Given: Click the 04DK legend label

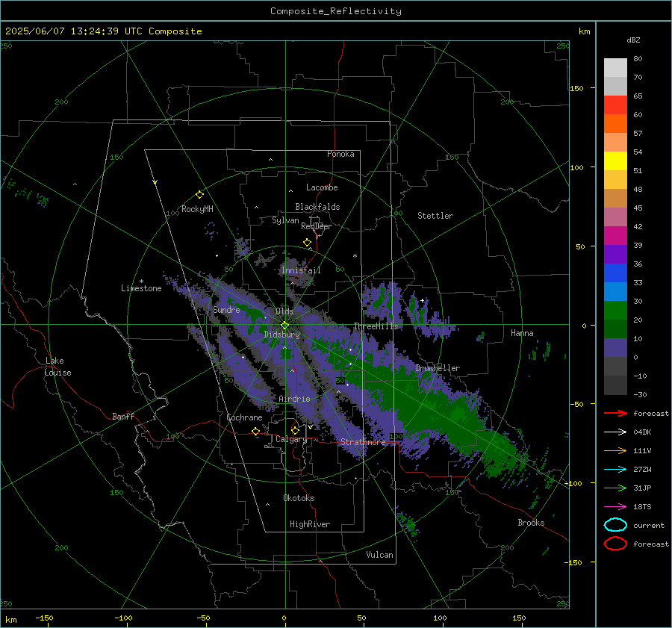Looking at the screenshot, I should pos(642,432).
